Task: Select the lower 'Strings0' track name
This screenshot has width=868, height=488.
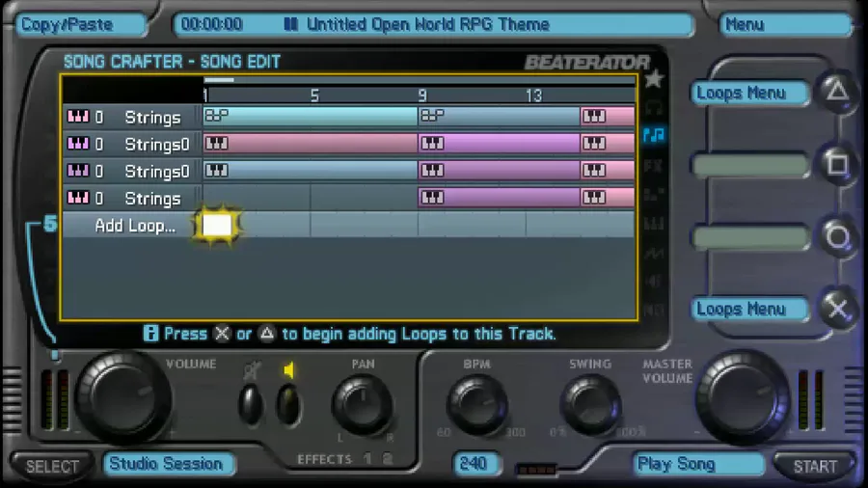Action: [x=157, y=172]
